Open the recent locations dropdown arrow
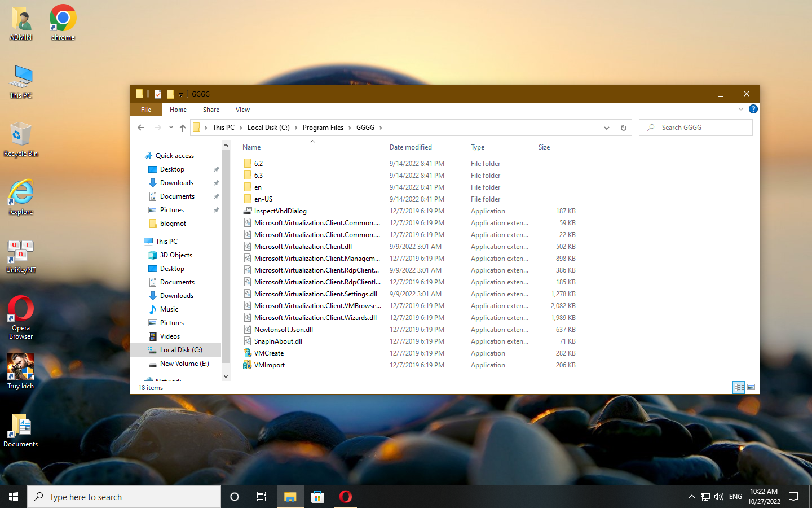Viewport: 812px width, 508px height. pyautogui.click(x=171, y=128)
